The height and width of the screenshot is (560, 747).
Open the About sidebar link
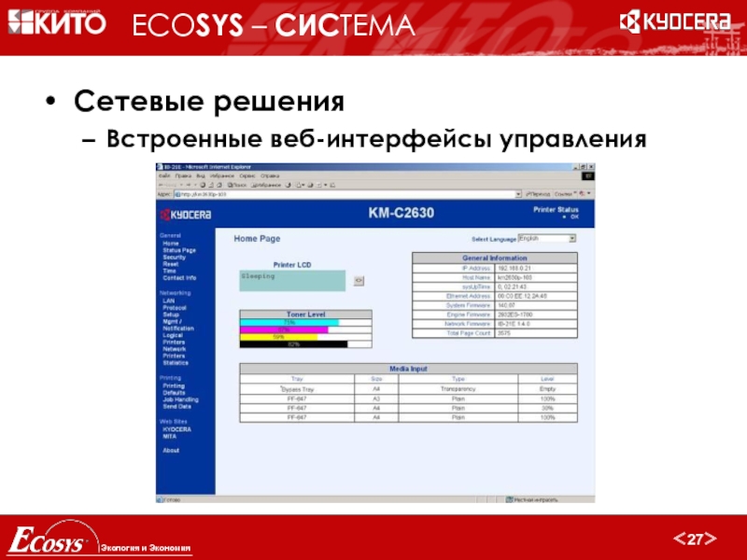tap(171, 450)
